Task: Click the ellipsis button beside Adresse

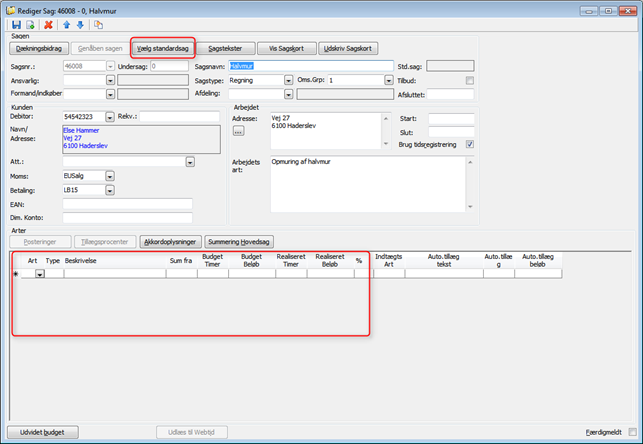Action: pos(238,131)
